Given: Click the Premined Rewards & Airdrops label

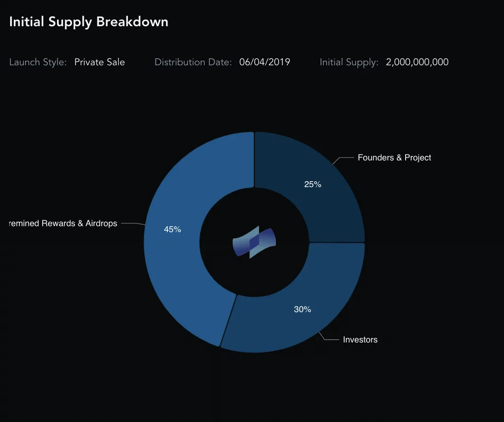Looking at the screenshot, I should click(63, 223).
